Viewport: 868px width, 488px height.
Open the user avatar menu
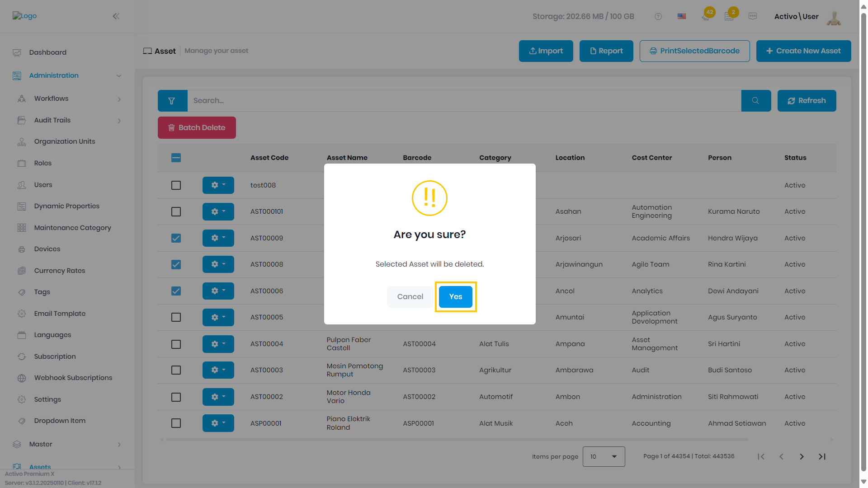pyautogui.click(x=834, y=17)
